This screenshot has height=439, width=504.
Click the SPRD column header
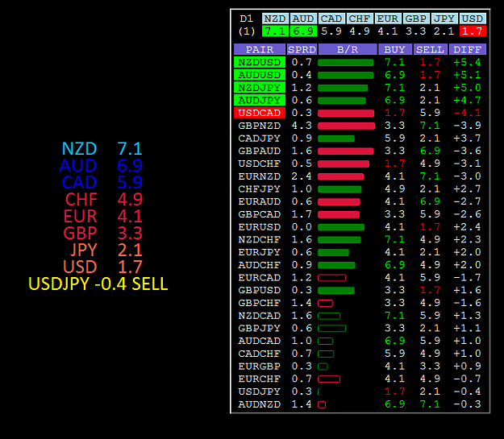pyautogui.click(x=302, y=49)
